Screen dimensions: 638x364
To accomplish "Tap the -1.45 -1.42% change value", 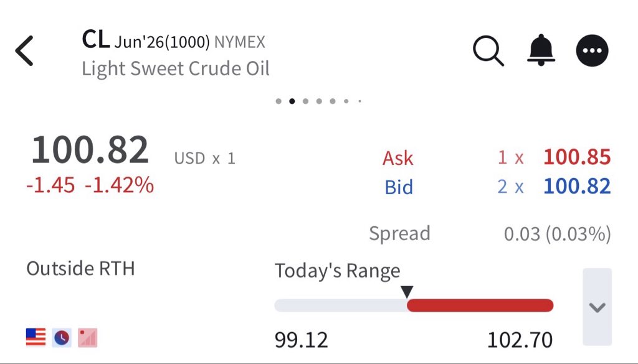I will point(90,185).
